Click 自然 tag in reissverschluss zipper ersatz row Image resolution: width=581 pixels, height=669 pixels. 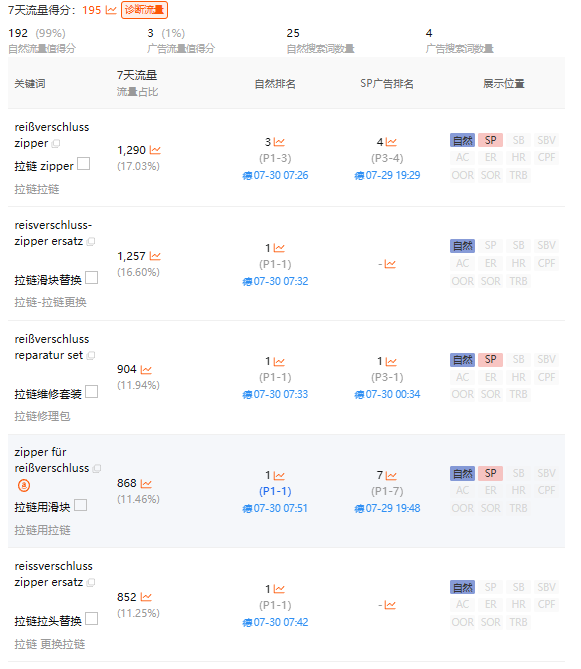[462, 588]
